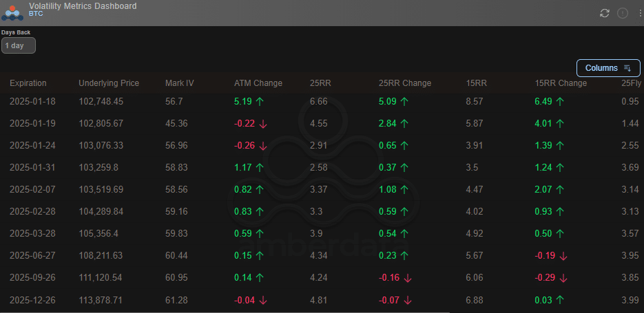
Task: Sort by the 25RR Change column header
Action: [x=405, y=83]
